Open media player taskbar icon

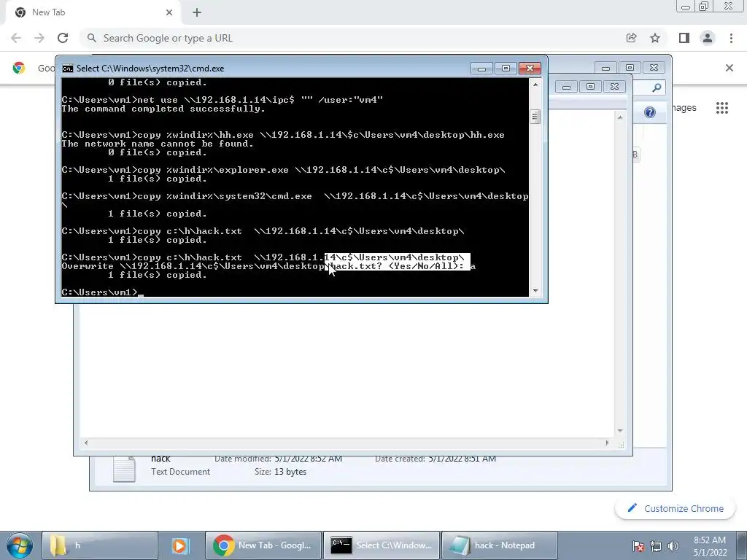pos(180,545)
